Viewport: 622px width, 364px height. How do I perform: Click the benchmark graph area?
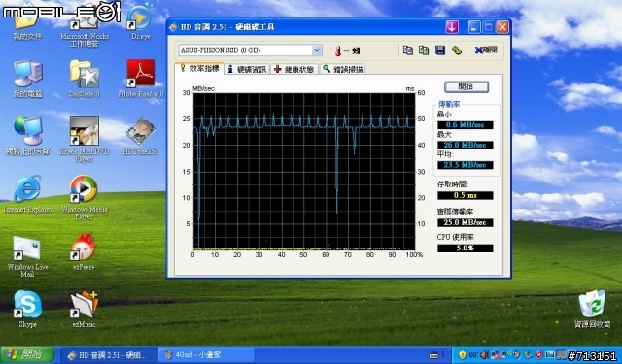[x=304, y=172]
